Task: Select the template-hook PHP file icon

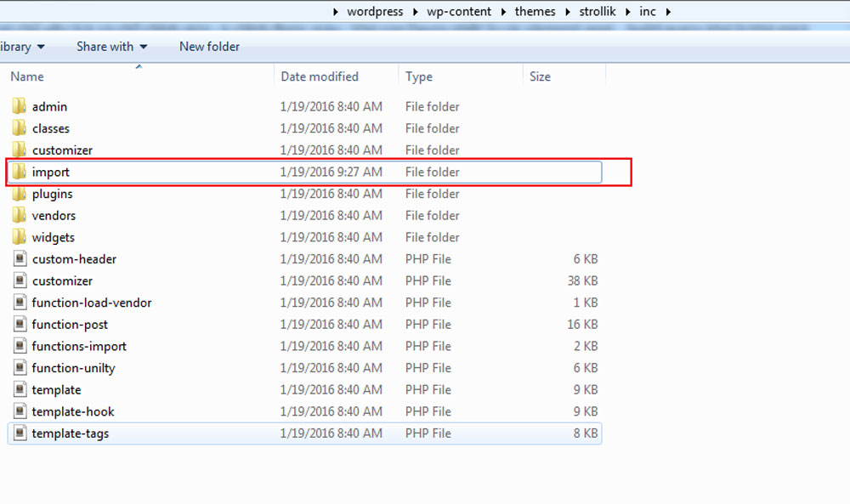Action: point(20,411)
